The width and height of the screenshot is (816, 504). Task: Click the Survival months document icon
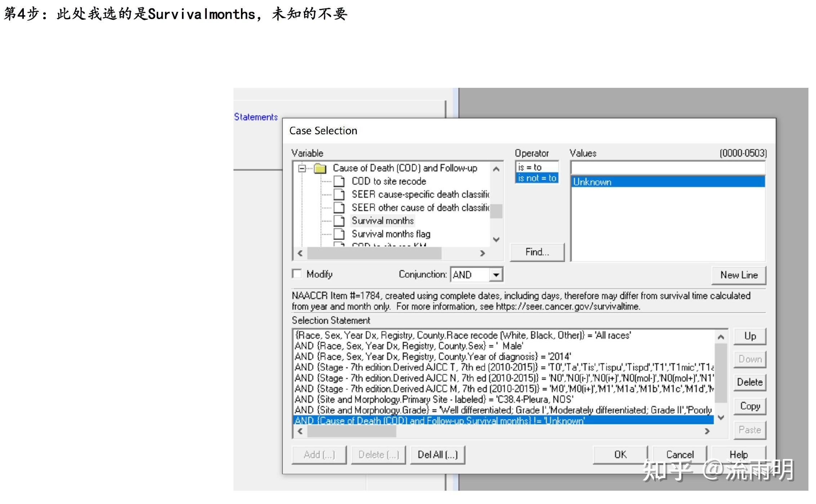[x=339, y=221]
